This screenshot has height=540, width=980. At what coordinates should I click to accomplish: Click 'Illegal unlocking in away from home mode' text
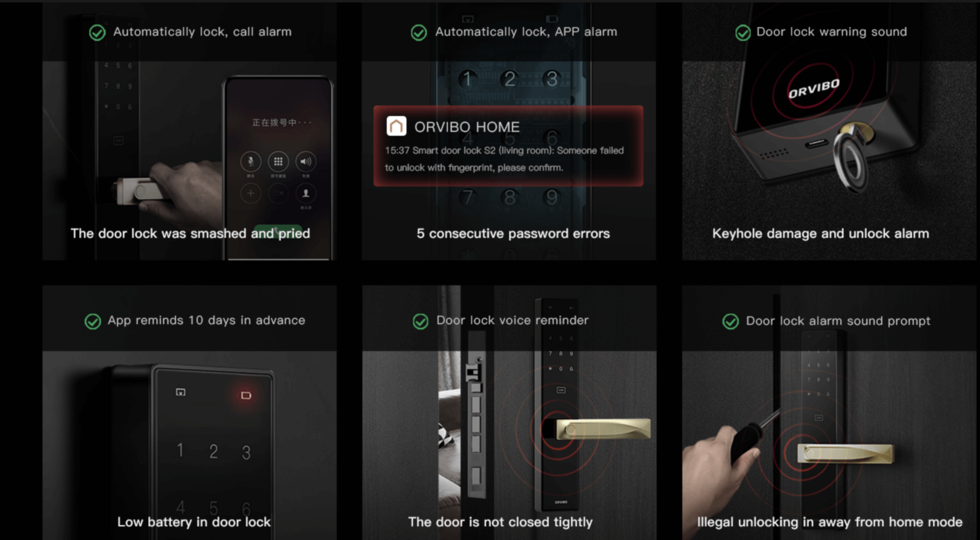tap(830, 522)
